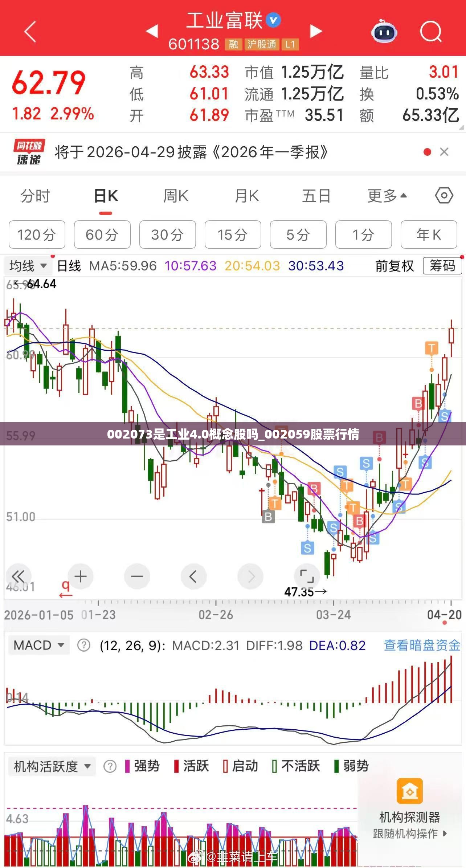The image size is (466, 868).
Task: Open search with magnifier icon
Action: pyautogui.click(x=431, y=32)
